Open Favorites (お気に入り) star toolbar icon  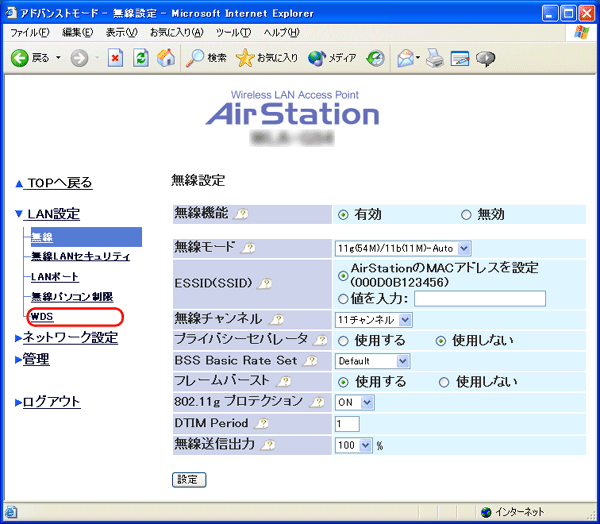point(266,58)
